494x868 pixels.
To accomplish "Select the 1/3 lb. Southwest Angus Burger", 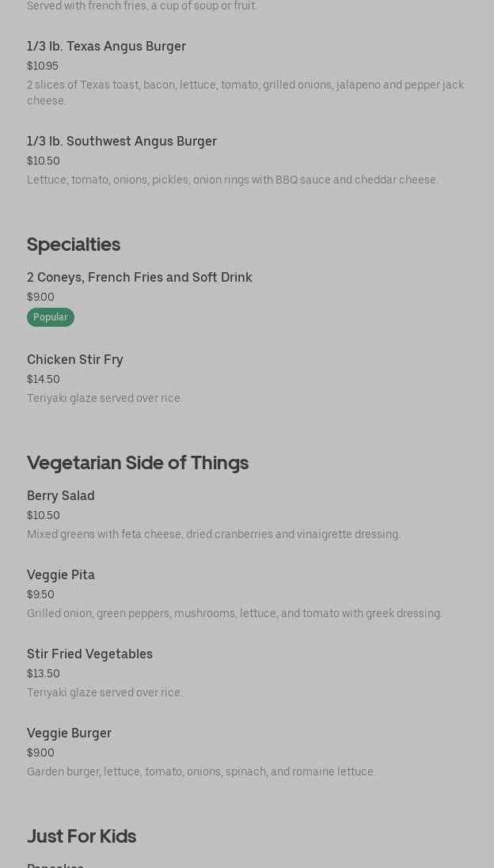I will pyautogui.click(x=121, y=142).
